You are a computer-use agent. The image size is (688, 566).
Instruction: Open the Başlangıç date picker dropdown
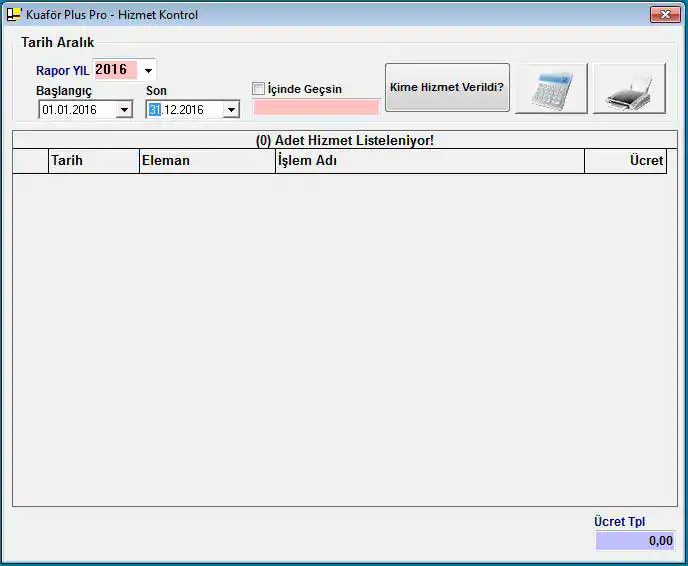[x=124, y=110]
